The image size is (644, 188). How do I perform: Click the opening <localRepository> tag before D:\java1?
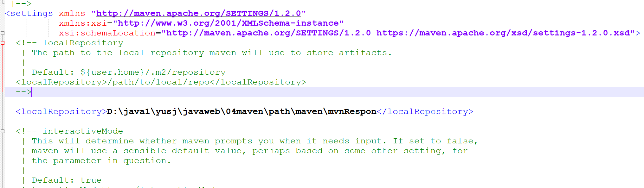[61, 111]
